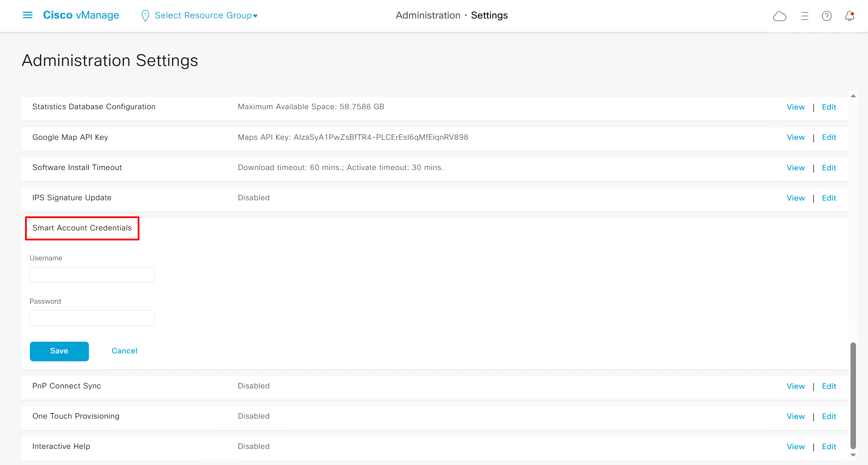Click the cloud status icon

coord(779,16)
